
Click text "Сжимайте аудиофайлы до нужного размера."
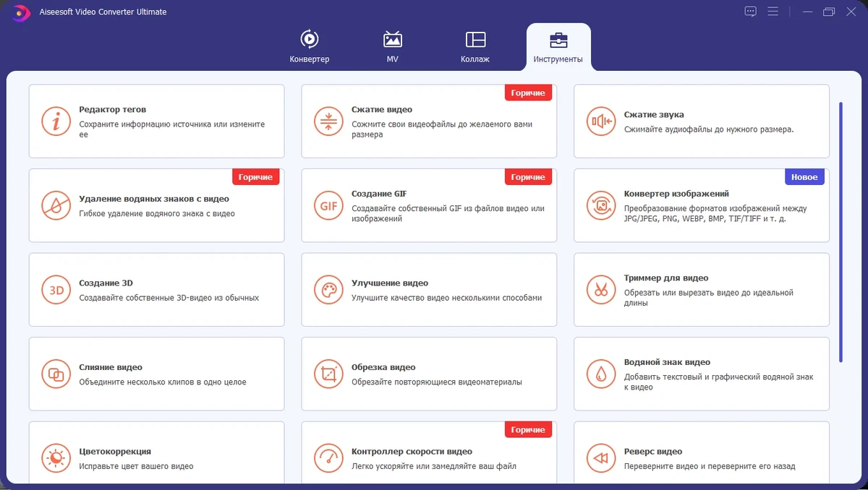709,129
